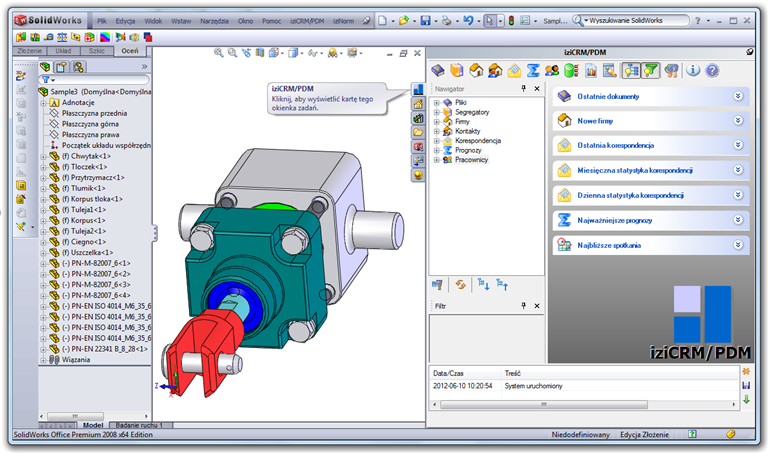This screenshot has width=768, height=453.
Task: Select Płaszczyzna górna in the feature tree
Action: [x=91, y=124]
